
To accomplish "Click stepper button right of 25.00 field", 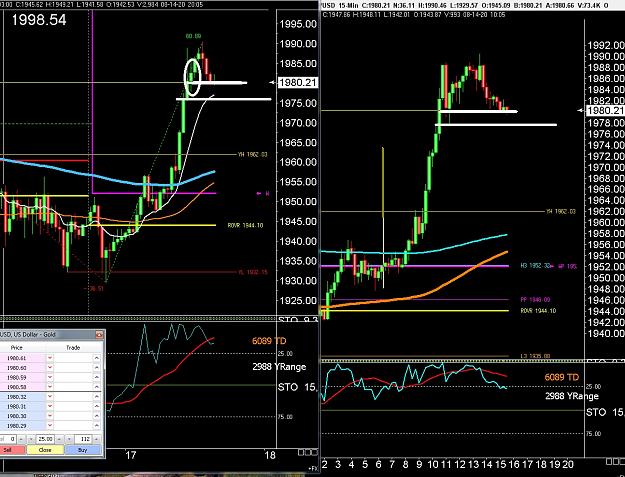I will (x=59, y=439).
